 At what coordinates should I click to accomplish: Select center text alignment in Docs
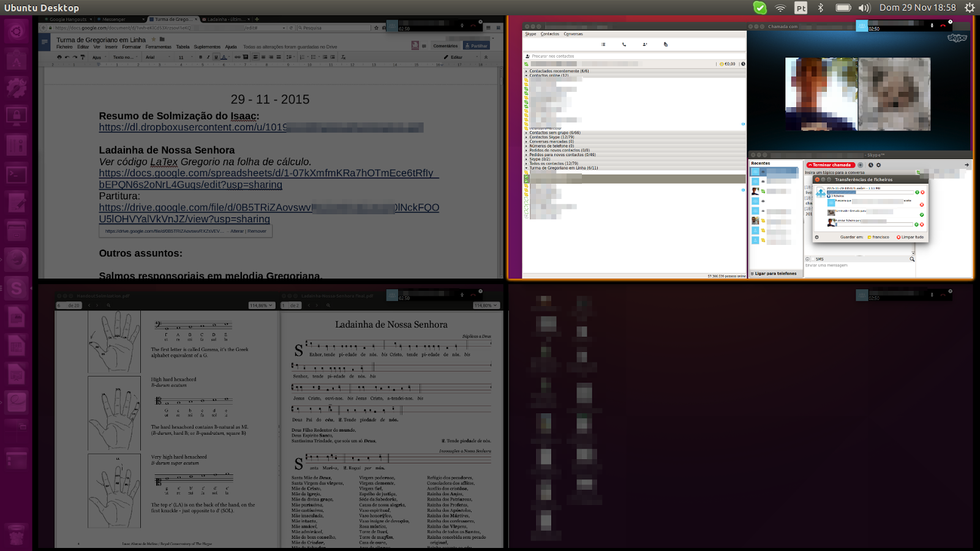(263, 57)
